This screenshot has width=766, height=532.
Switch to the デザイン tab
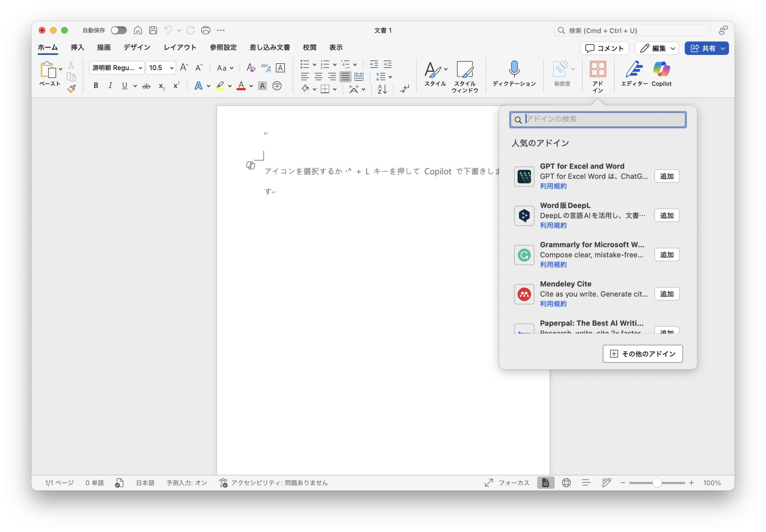click(137, 47)
